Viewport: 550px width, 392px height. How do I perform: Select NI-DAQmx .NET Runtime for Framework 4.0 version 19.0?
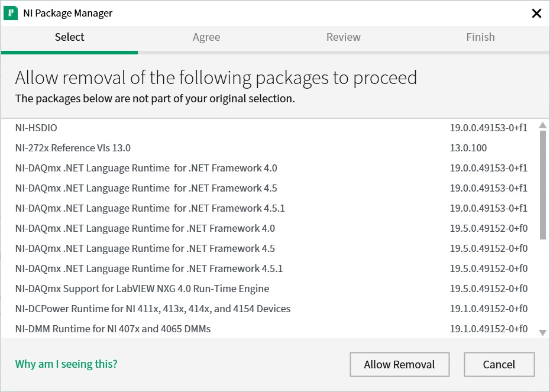[237, 168]
